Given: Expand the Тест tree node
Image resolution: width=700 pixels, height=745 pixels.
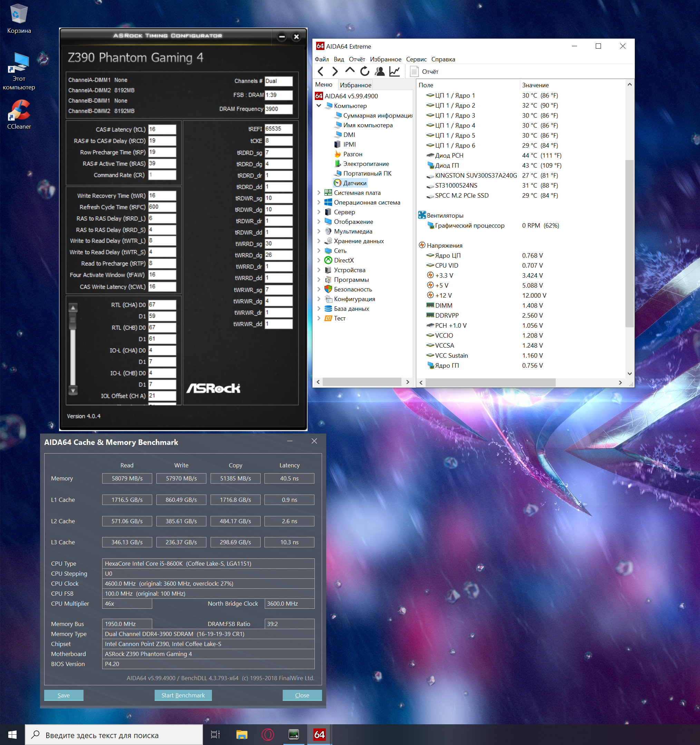Looking at the screenshot, I should coord(319,318).
